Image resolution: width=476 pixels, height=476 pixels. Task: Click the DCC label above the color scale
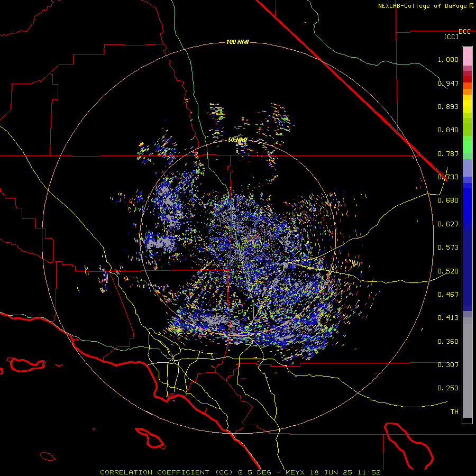[x=465, y=32]
